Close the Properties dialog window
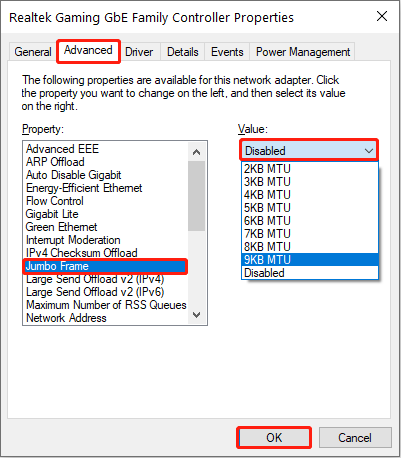 coord(382,16)
